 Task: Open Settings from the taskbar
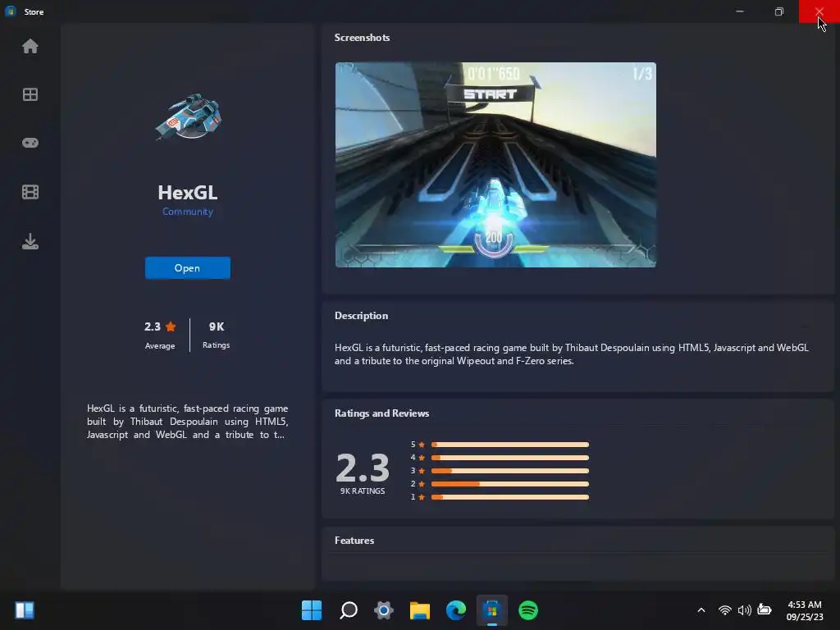(x=384, y=610)
